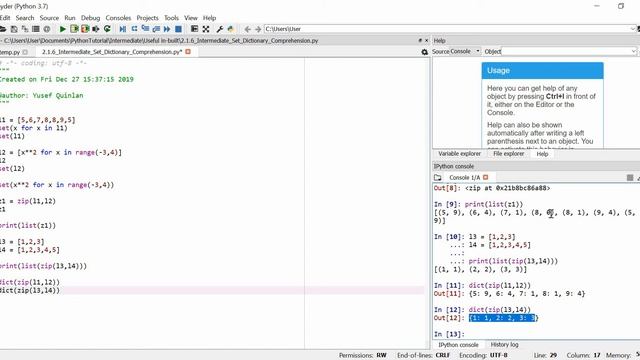
Task: Open the Run menu
Action: pyautogui.click(x=70, y=18)
